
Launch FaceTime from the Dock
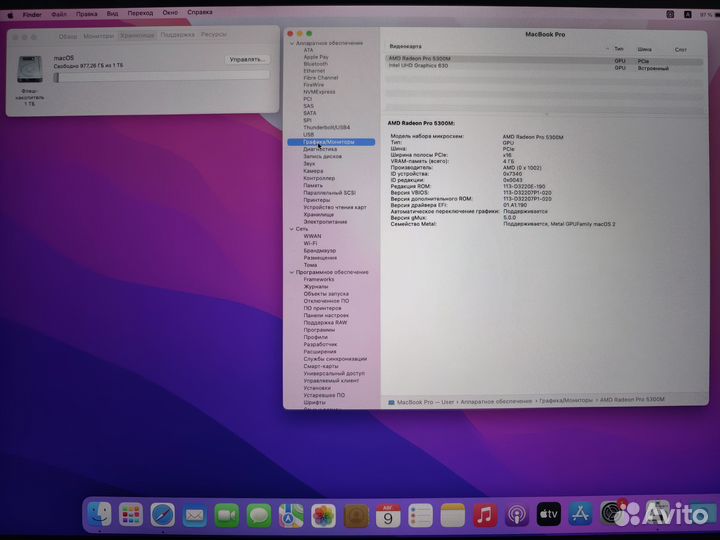[x=227, y=516]
